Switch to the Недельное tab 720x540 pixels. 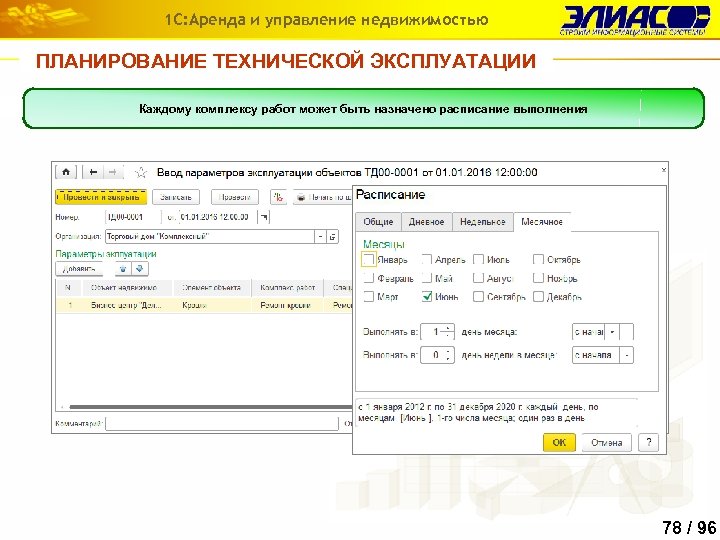point(483,222)
